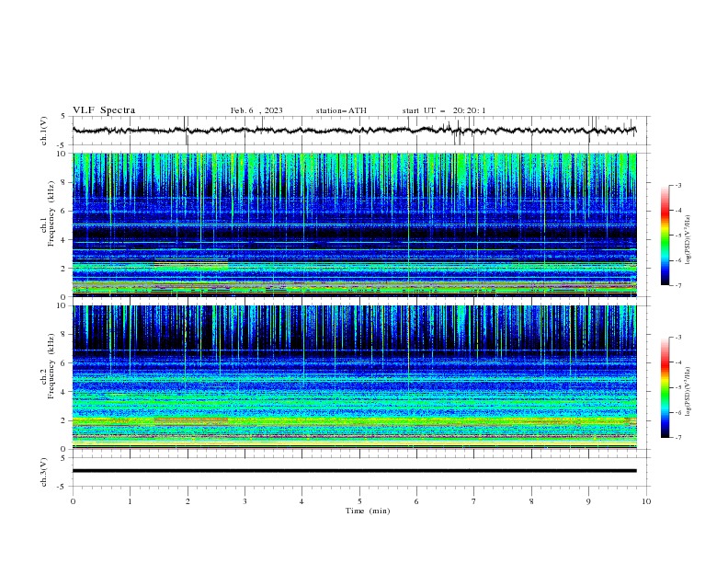Click the "6" tick on Time axis
Viewport: 728px width, 563px height.
pos(416,501)
